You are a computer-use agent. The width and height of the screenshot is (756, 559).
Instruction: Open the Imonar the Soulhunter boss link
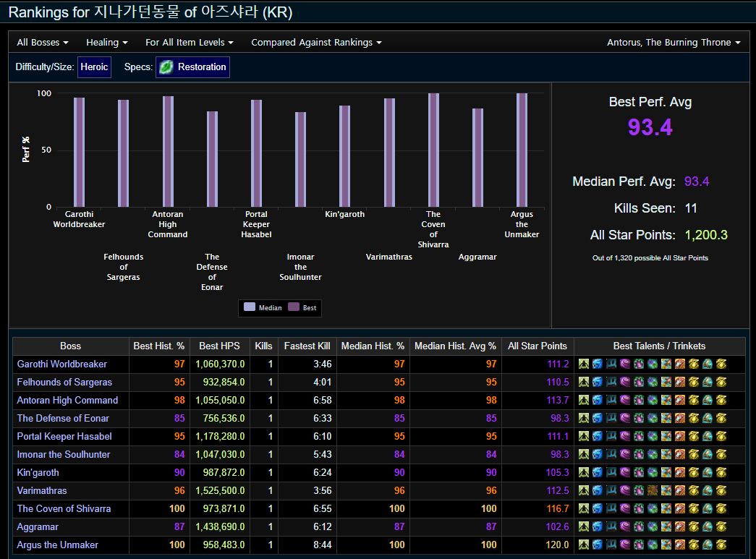(x=63, y=454)
